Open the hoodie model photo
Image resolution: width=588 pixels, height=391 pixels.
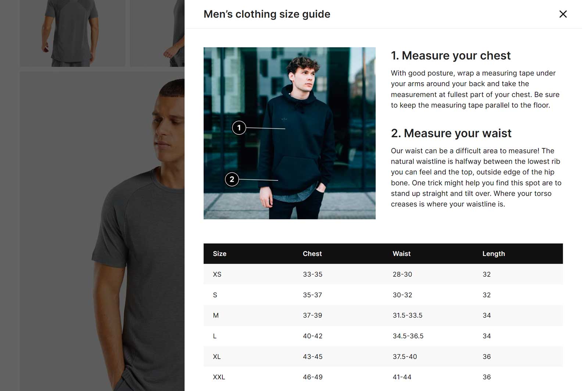coord(290,133)
